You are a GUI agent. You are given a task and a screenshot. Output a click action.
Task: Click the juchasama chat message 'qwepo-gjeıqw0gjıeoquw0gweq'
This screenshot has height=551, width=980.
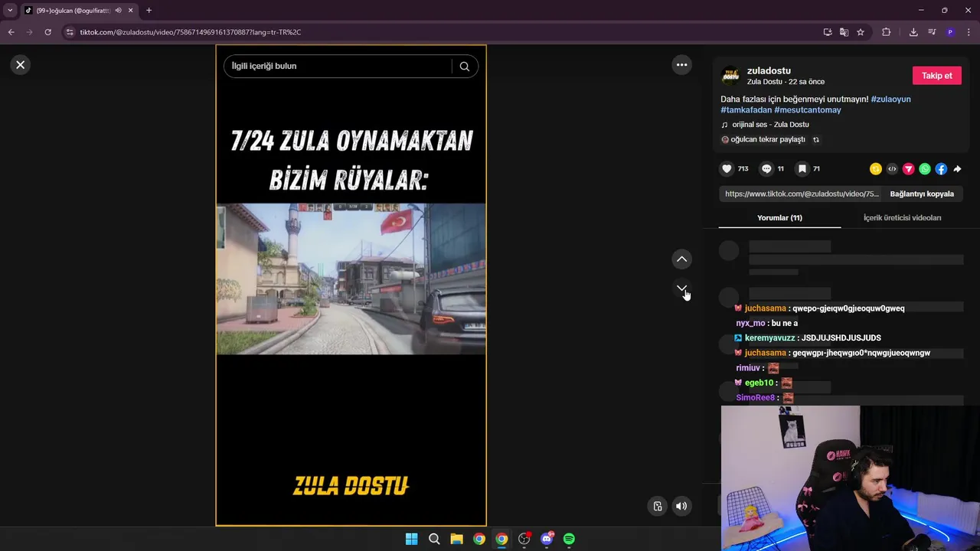click(x=848, y=308)
